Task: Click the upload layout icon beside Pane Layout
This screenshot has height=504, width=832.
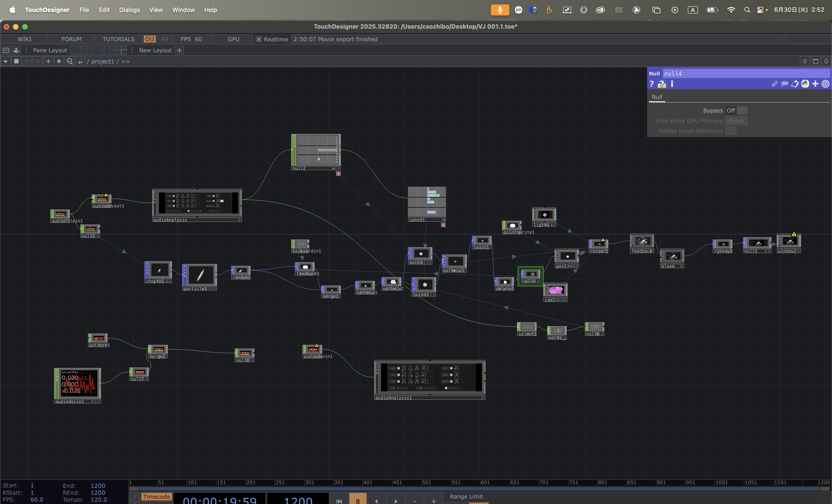Action: pyautogui.click(x=16, y=50)
